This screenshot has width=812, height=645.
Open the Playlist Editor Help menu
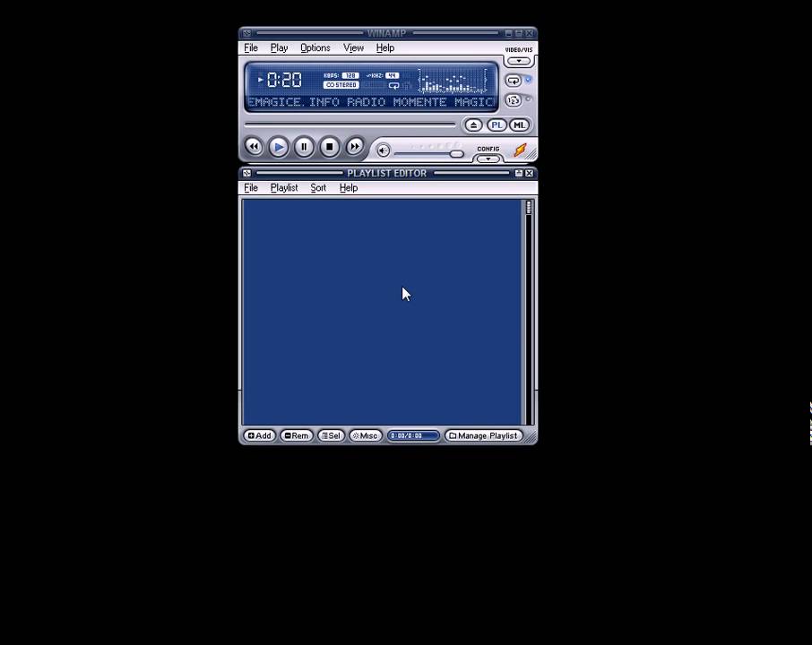pos(349,188)
